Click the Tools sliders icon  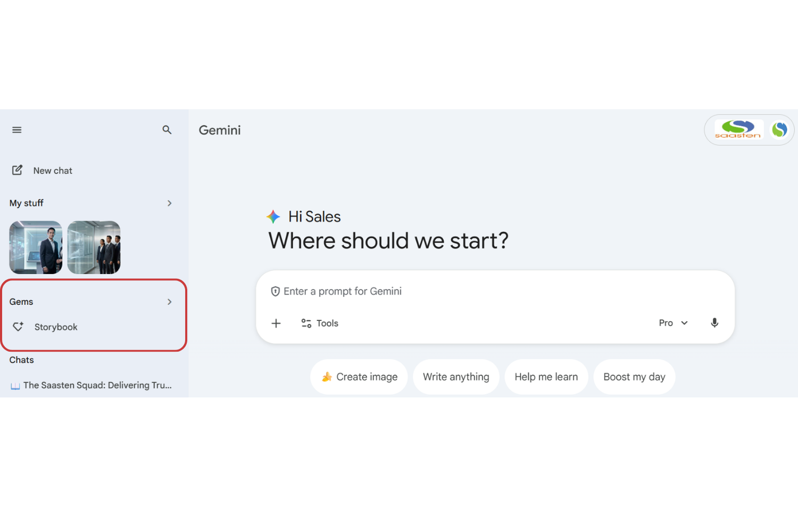[306, 323]
